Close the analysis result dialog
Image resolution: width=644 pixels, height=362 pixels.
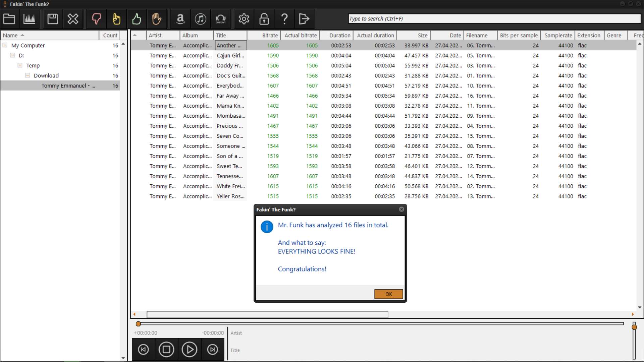coord(401,209)
